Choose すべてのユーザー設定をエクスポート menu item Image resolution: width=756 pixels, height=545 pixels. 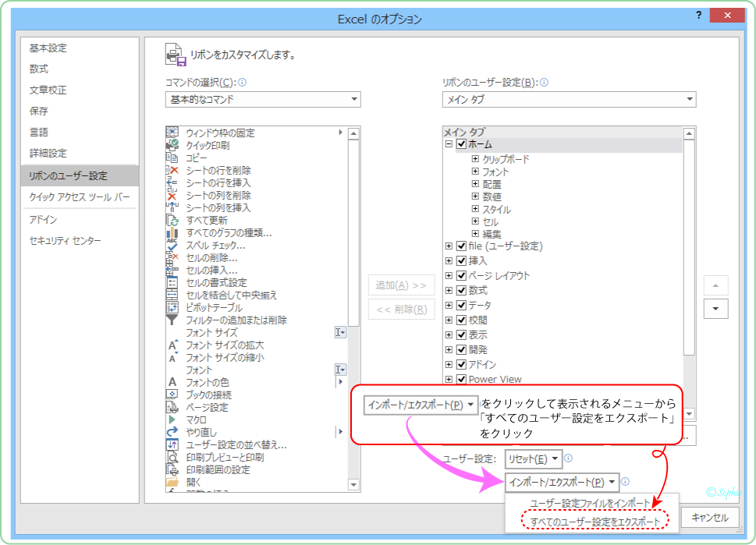click(x=595, y=522)
